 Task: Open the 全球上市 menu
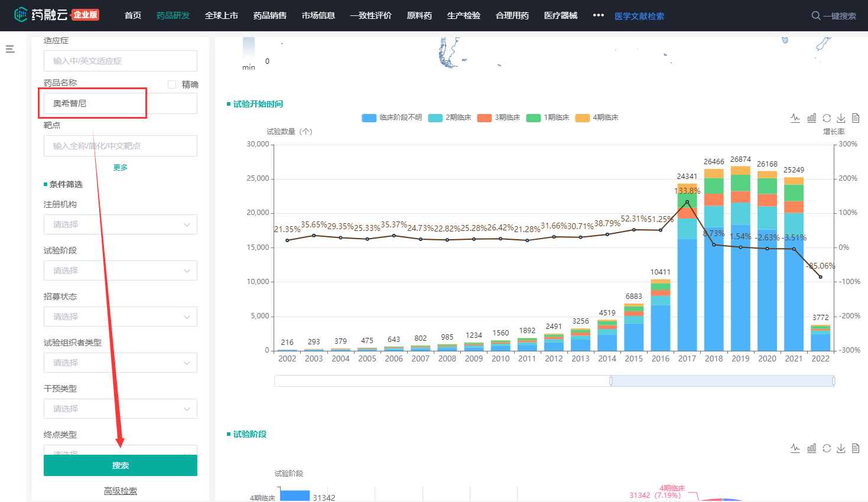tap(221, 15)
